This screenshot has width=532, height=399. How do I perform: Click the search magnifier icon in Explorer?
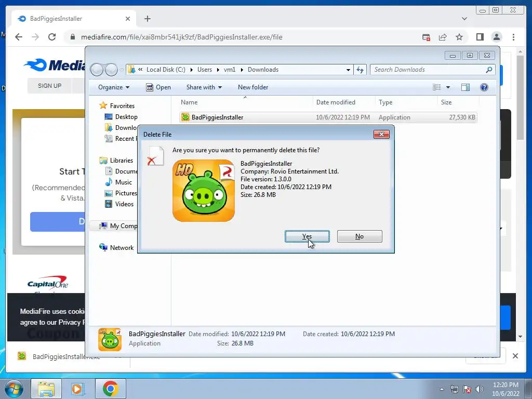tap(489, 70)
